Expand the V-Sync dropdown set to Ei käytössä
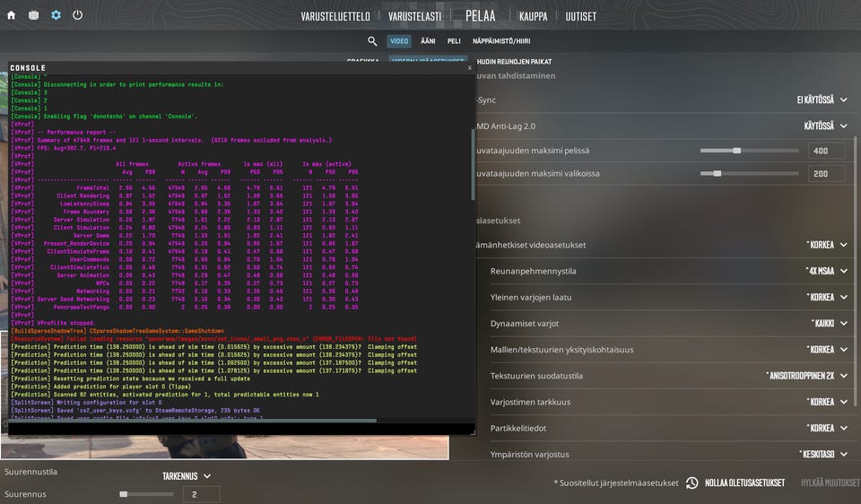The width and height of the screenshot is (861, 504). [x=822, y=100]
